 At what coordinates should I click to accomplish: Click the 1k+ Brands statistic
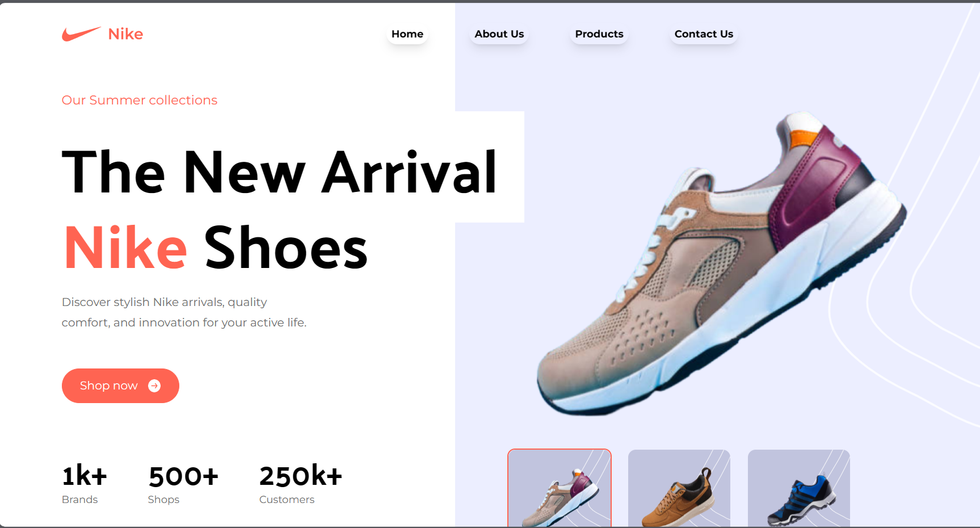tap(84, 484)
